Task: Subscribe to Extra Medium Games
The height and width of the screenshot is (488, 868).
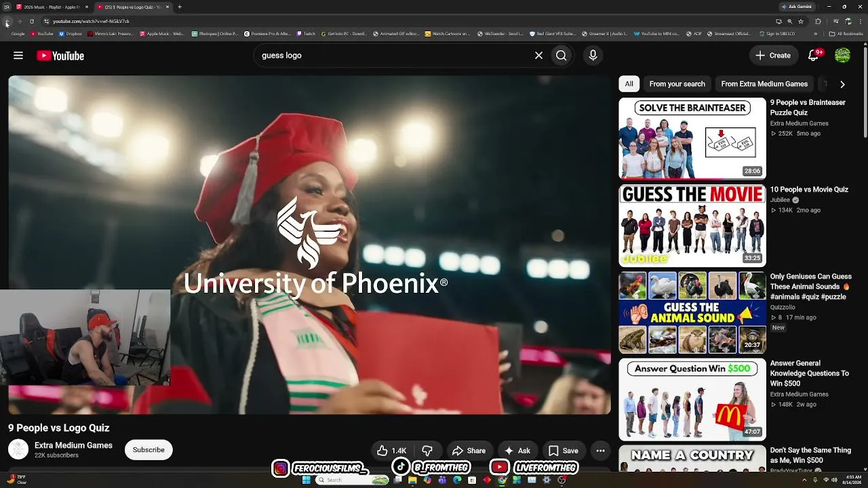Action: (149, 450)
